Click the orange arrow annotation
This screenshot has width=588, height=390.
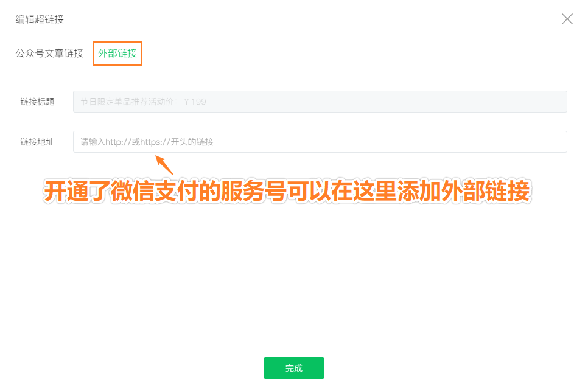click(x=164, y=165)
